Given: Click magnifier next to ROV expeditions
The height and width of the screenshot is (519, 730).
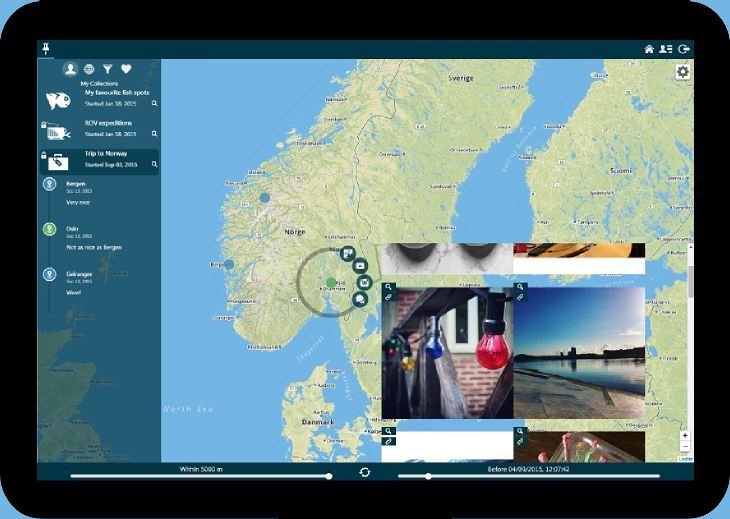Looking at the screenshot, I should click(x=154, y=133).
